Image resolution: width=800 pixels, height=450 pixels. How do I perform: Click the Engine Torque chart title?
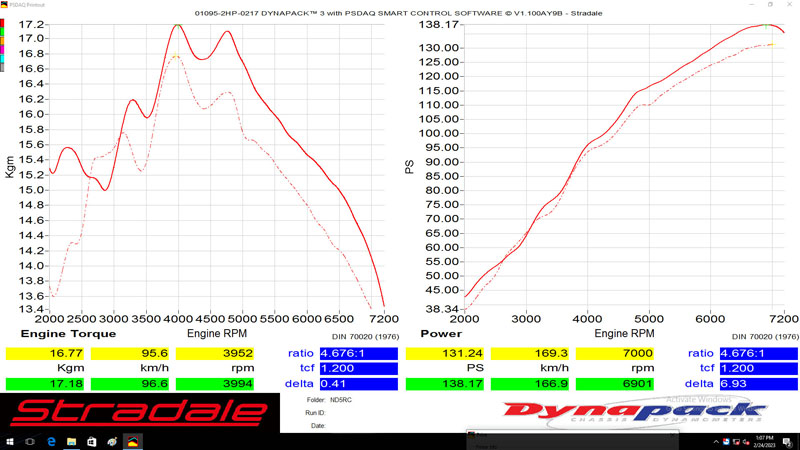[x=68, y=334]
